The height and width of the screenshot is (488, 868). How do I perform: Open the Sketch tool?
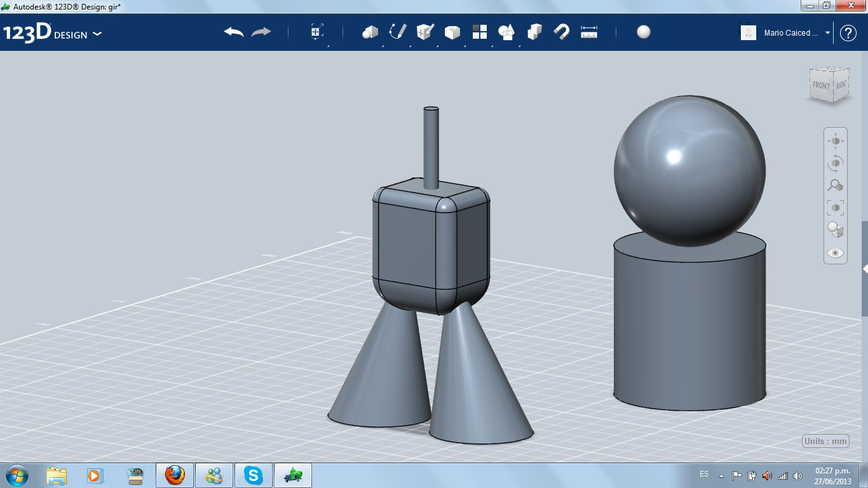(398, 32)
